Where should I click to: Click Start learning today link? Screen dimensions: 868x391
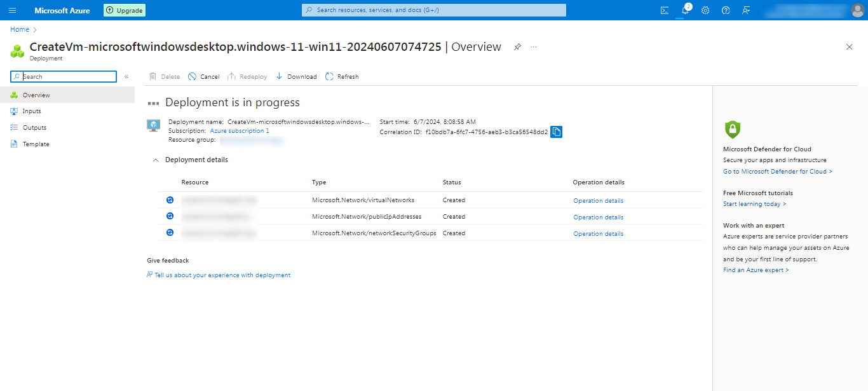click(x=754, y=204)
